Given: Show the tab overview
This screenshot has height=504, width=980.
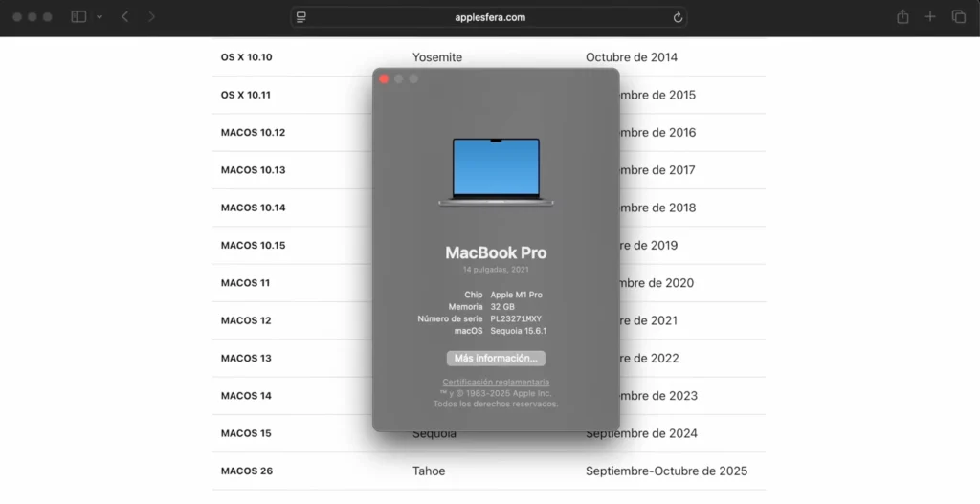Looking at the screenshot, I should coord(958,17).
